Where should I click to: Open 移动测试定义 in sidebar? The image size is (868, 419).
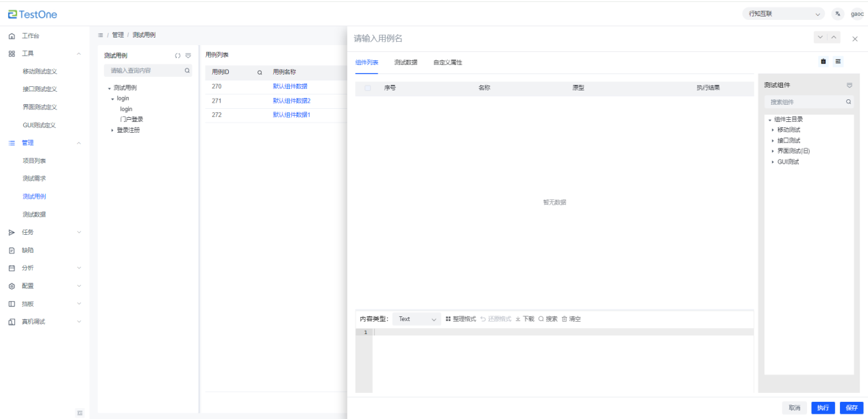pos(40,71)
